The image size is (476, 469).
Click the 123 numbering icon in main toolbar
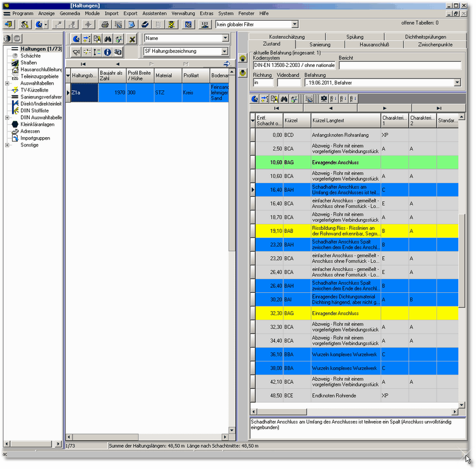tap(205, 25)
